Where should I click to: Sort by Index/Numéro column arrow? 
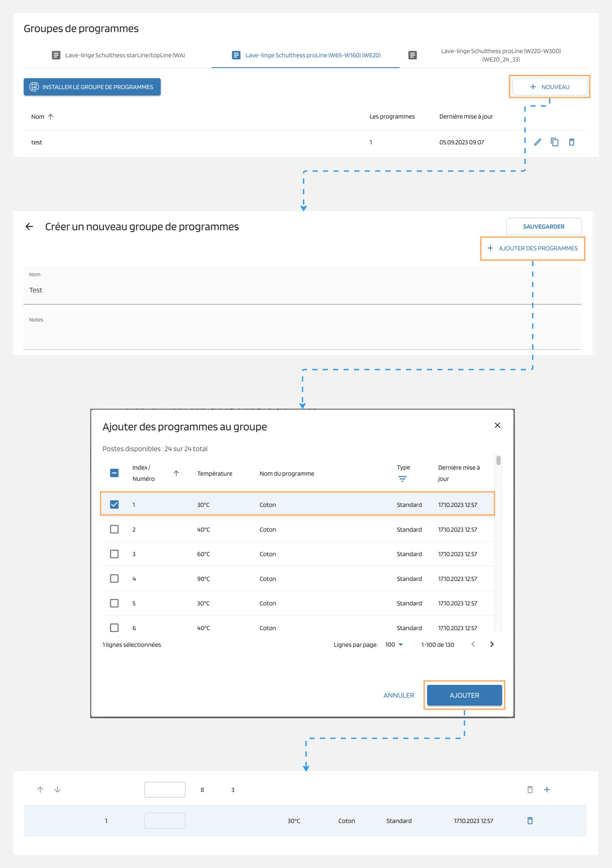[x=176, y=473]
